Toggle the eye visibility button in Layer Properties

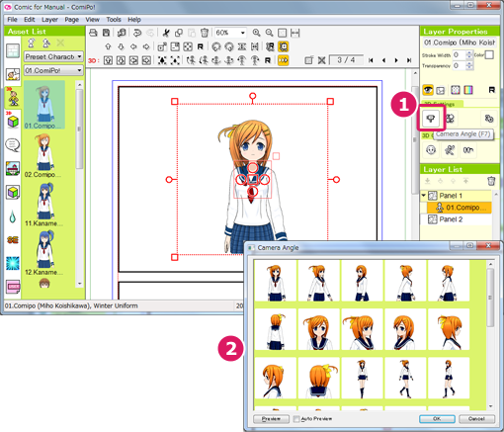point(428,90)
